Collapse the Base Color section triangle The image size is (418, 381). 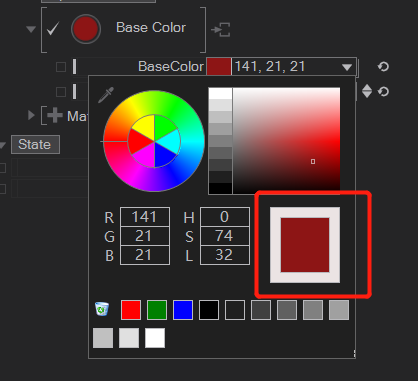coord(31,29)
